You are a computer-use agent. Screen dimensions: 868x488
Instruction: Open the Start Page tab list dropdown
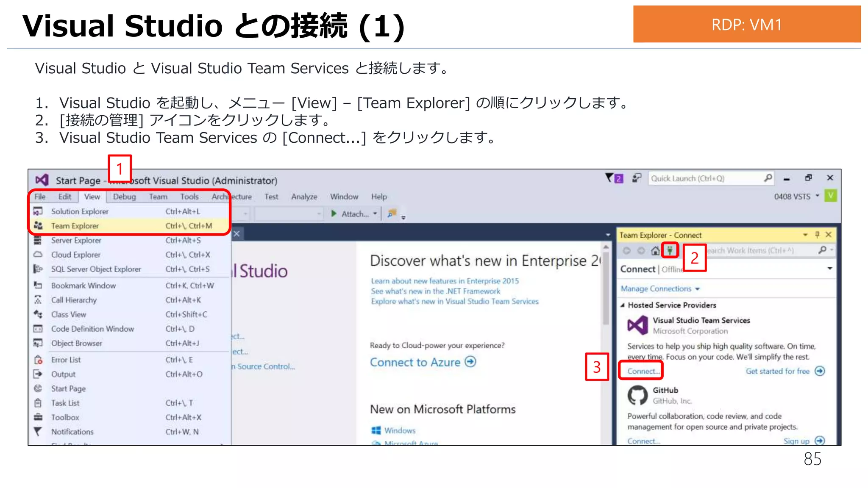(608, 235)
